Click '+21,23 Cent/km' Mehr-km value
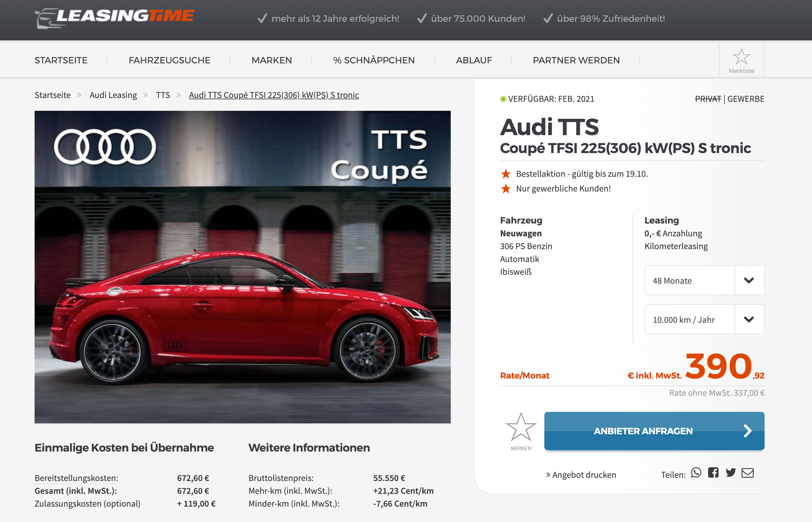Screen dimensions: 812x522 click(403, 491)
